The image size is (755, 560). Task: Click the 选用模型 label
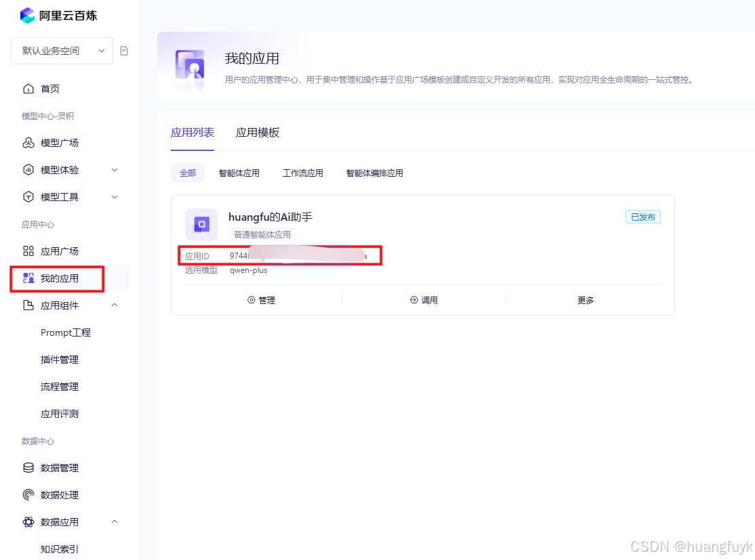pos(201,270)
